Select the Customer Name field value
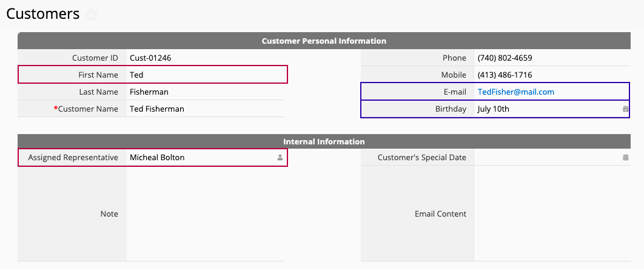The image size is (644, 270). tap(206, 109)
